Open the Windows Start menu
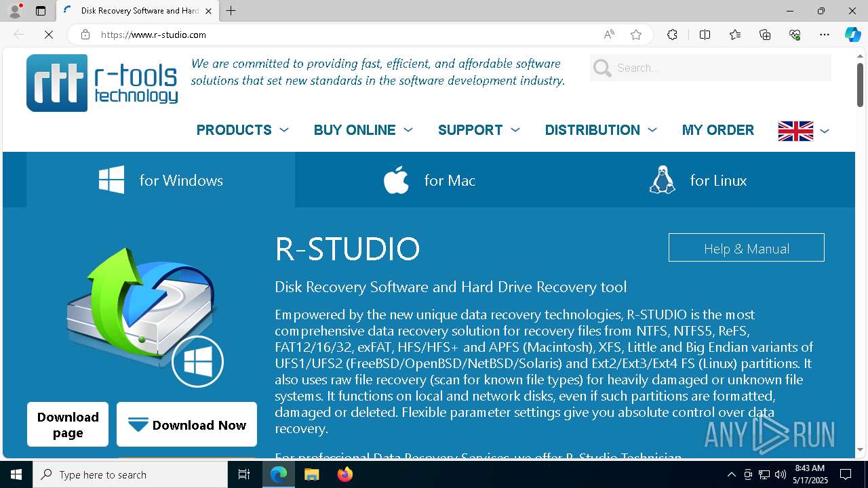This screenshot has height=488, width=868. point(16,474)
